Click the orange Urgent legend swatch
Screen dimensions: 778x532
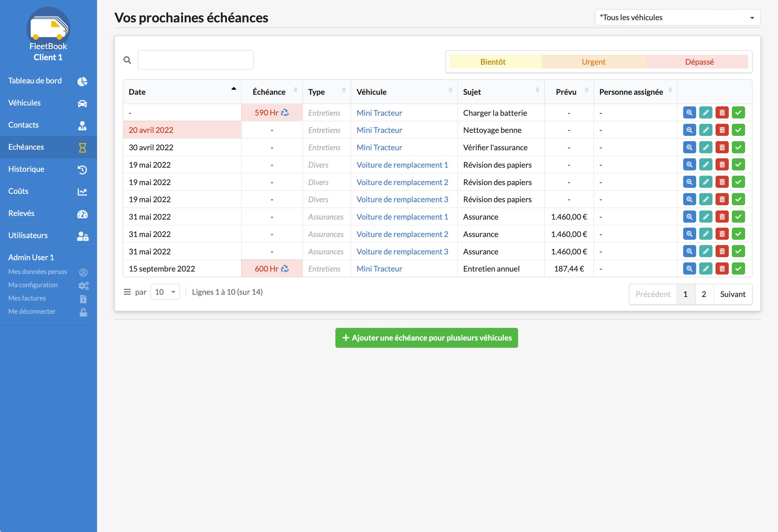[x=594, y=62]
